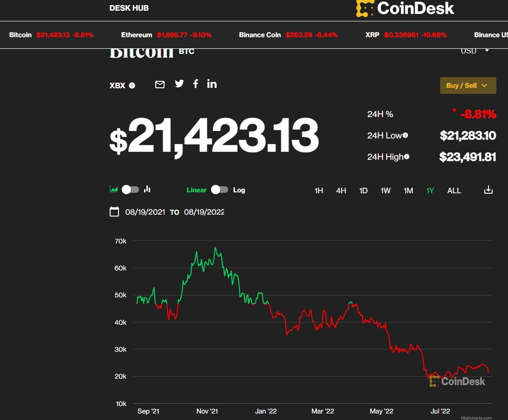Edit end date 08/19/2022
508x420 pixels.
(204, 212)
